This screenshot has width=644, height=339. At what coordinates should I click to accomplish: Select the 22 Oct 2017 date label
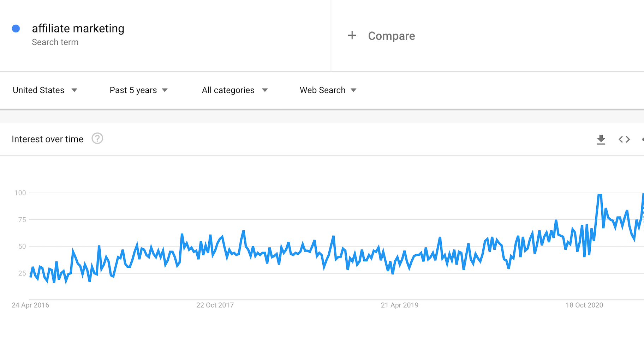point(215,305)
